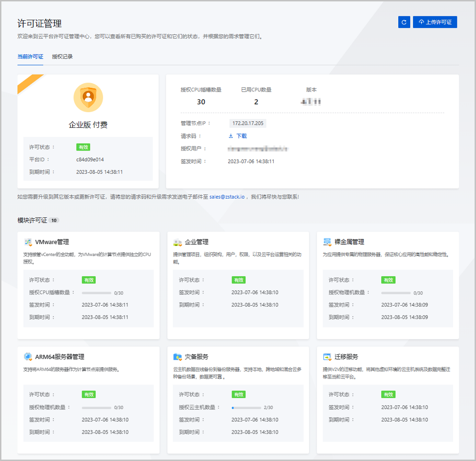The height and width of the screenshot is (461, 476).
Task: Click the 灾备服务 module icon
Action: [x=177, y=356]
